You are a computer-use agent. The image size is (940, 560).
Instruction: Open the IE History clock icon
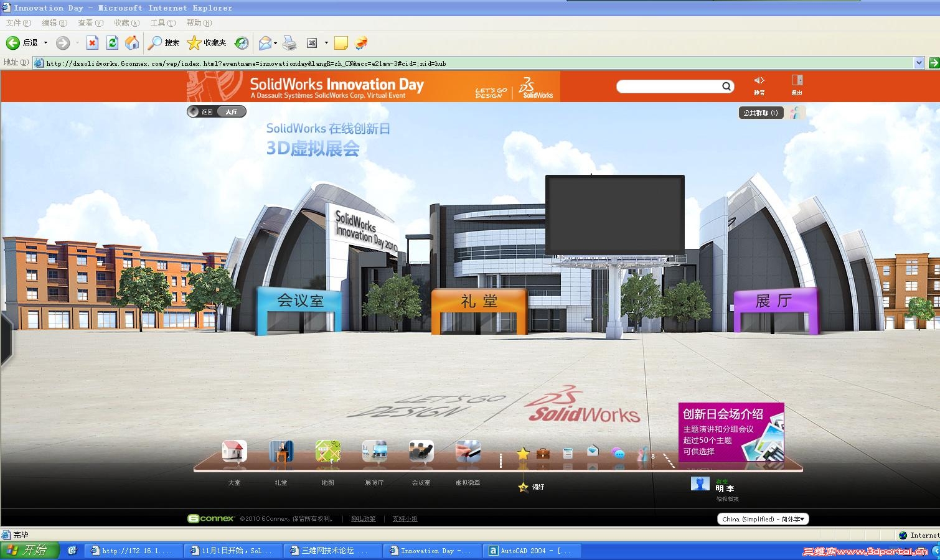pos(242,42)
